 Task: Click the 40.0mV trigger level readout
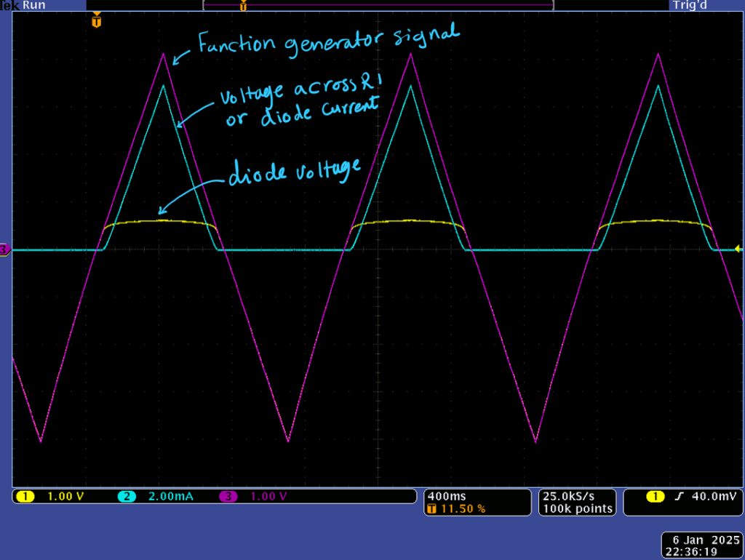click(x=712, y=497)
